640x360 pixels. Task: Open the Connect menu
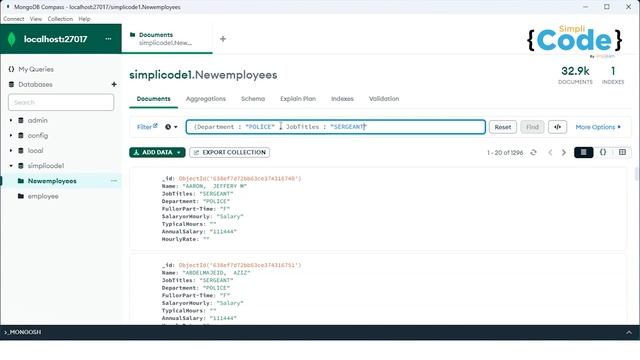pyautogui.click(x=13, y=19)
